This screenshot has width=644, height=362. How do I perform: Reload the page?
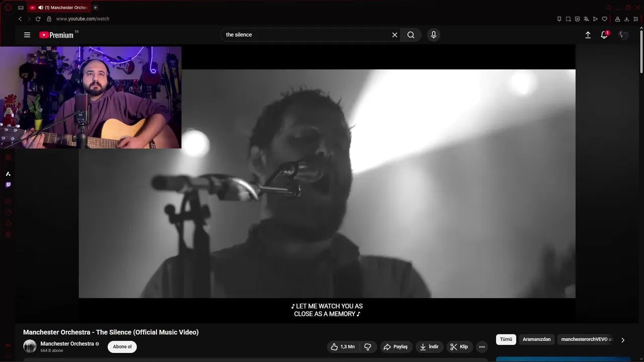coord(38,19)
